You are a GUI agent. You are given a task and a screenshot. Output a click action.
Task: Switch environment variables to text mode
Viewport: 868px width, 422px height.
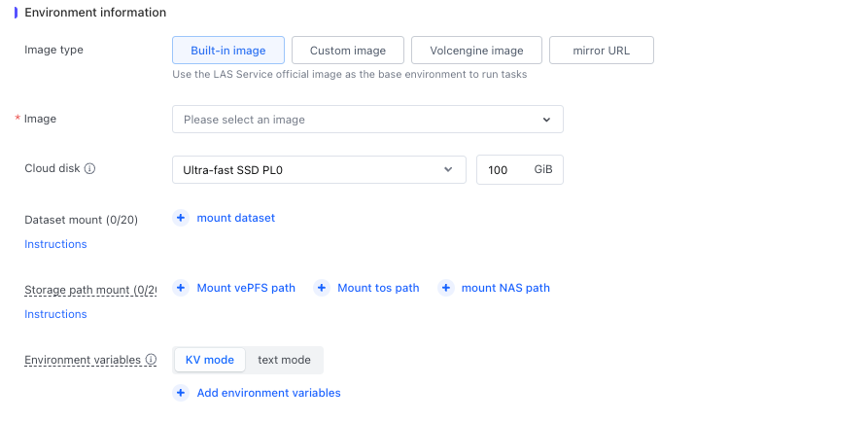[x=284, y=360]
